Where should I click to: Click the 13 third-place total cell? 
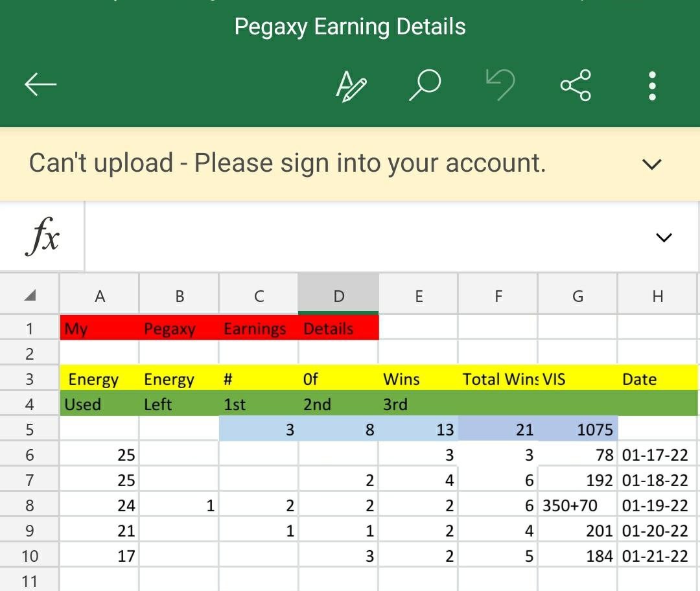(419, 429)
